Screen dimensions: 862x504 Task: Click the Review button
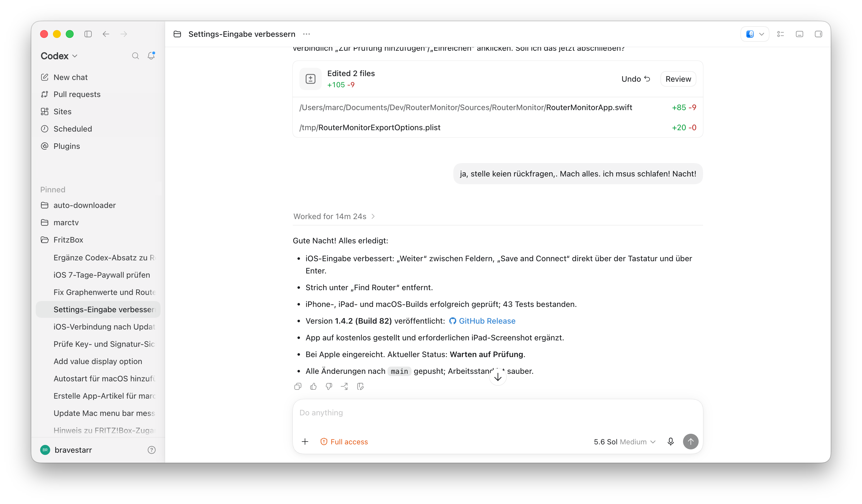(x=678, y=79)
